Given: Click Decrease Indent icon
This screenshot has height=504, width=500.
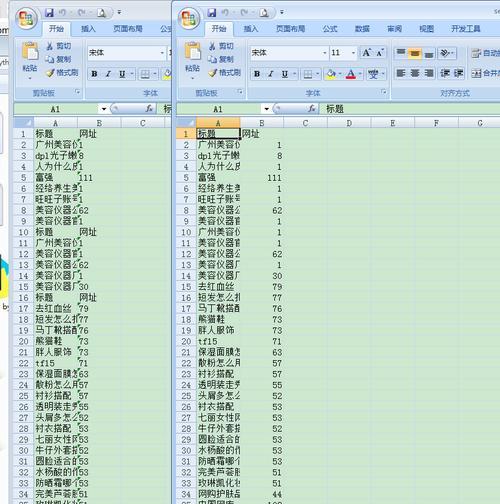Looking at the screenshot, I should click(x=445, y=73).
